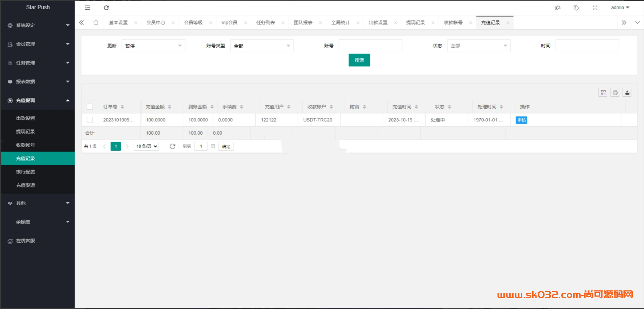Reload table with pagination refresh icon

point(173,146)
